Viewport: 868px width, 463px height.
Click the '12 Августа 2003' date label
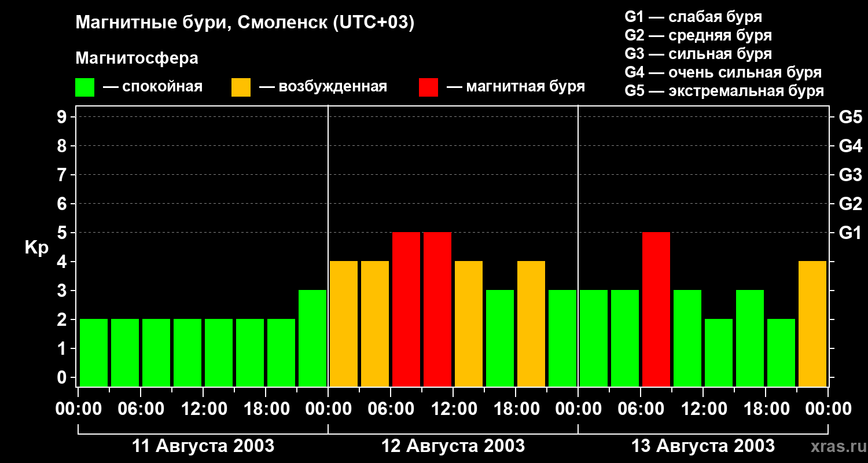click(453, 446)
